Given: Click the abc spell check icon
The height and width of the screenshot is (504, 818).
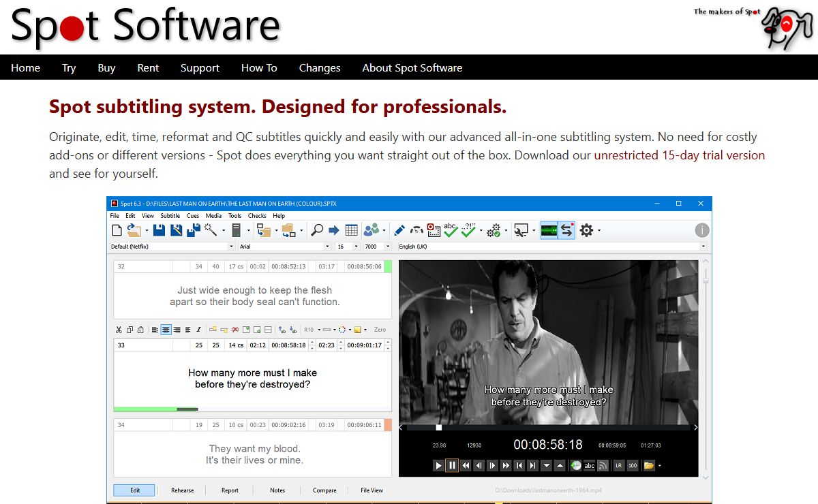Looking at the screenshot, I should [x=451, y=230].
